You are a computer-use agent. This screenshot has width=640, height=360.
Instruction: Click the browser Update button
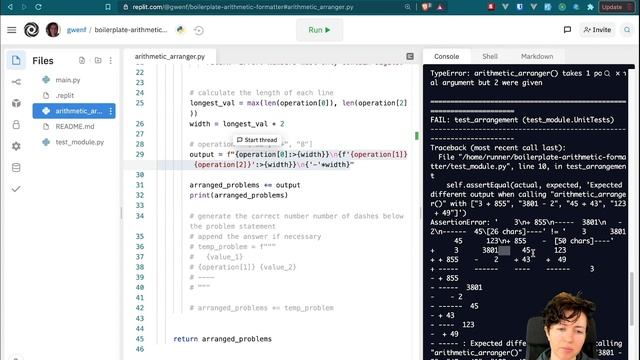pos(616,7)
